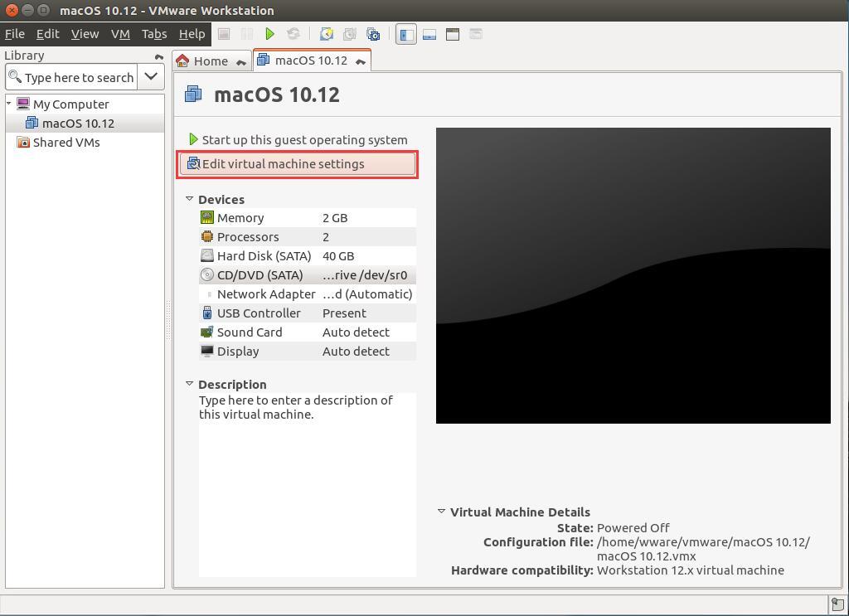
Task: Select the Processors device icon
Action: pyautogui.click(x=206, y=236)
